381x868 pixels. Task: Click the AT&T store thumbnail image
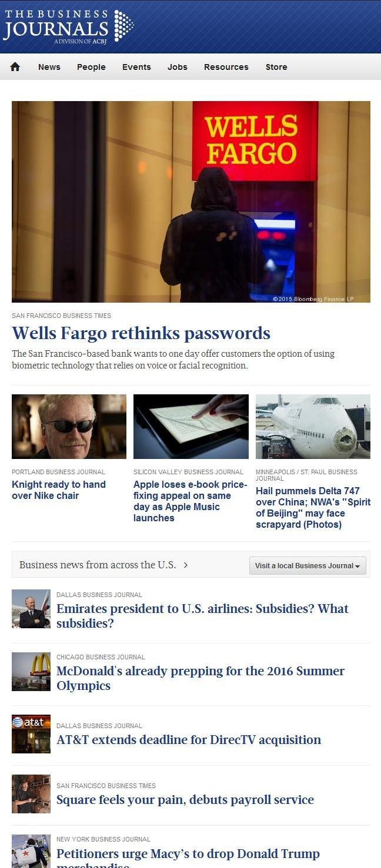tap(31, 734)
